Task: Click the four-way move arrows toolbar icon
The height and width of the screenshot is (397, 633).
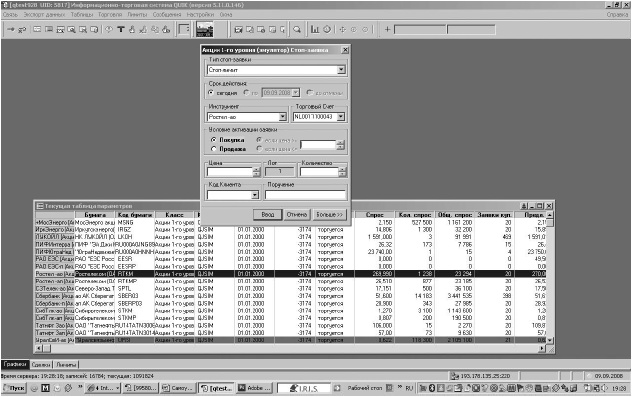Action: point(342,29)
